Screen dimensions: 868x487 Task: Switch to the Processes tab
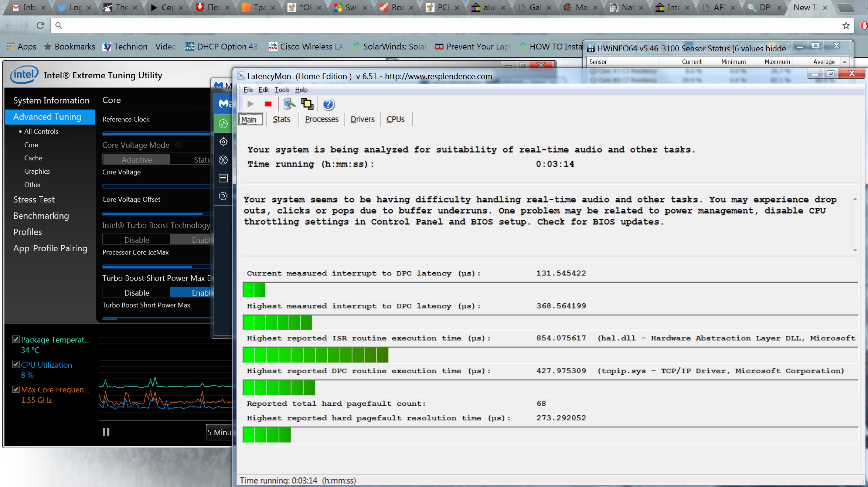coord(321,119)
